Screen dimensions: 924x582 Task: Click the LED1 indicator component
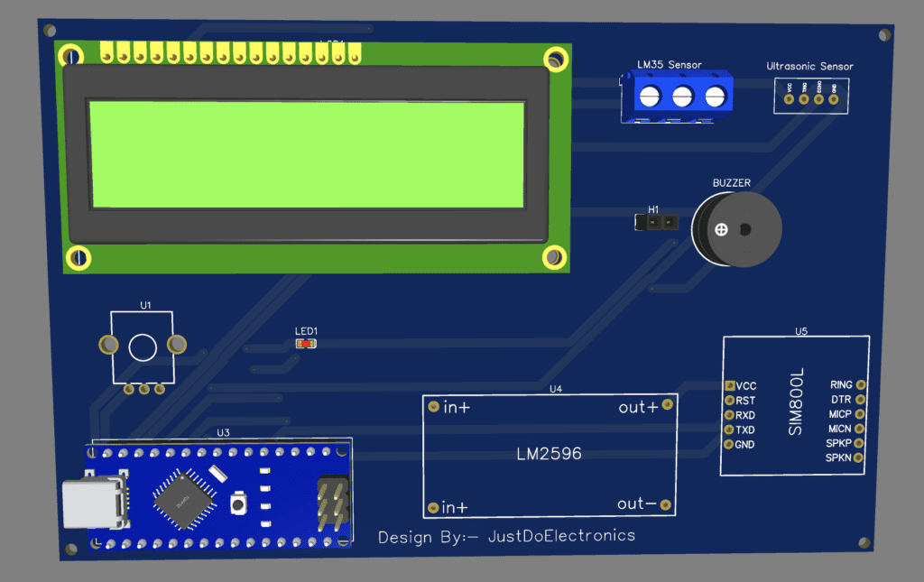(x=307, y=343)
